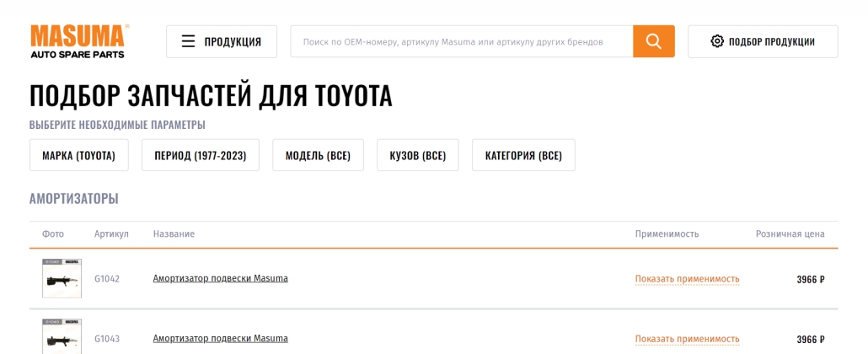The image size is (868, 354).
Task: Focus the OEM number search field
Action: click(x=461, y=41)
